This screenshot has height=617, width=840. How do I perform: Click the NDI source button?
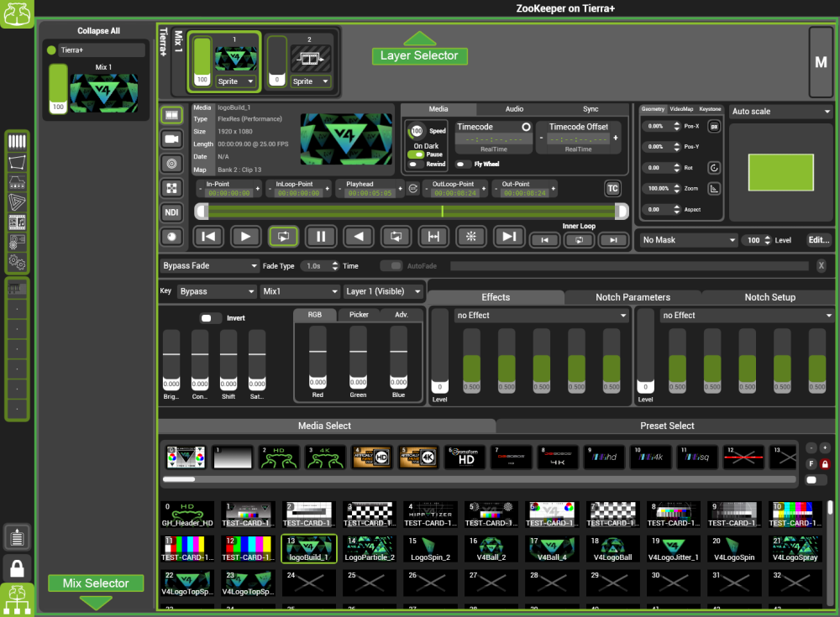tap(171, 212)
